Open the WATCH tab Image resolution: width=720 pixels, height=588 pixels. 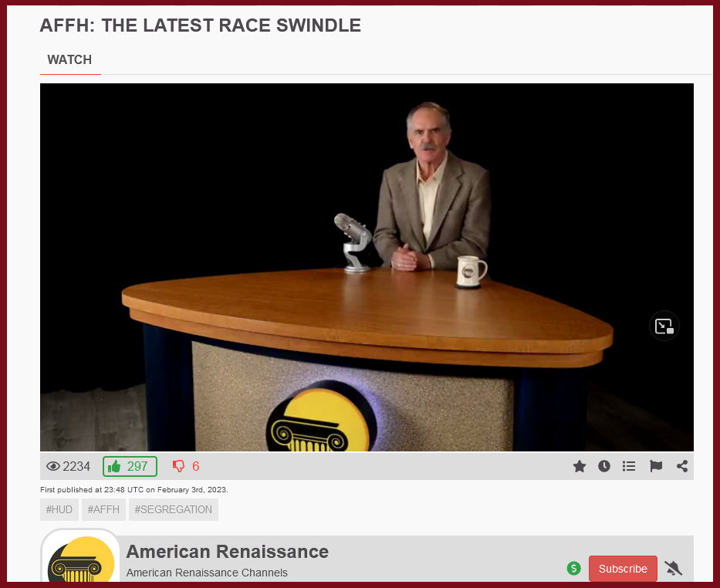[69, 60]
